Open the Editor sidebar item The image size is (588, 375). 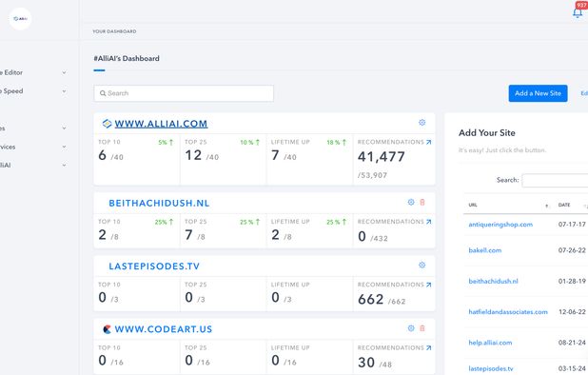(11, 72)
